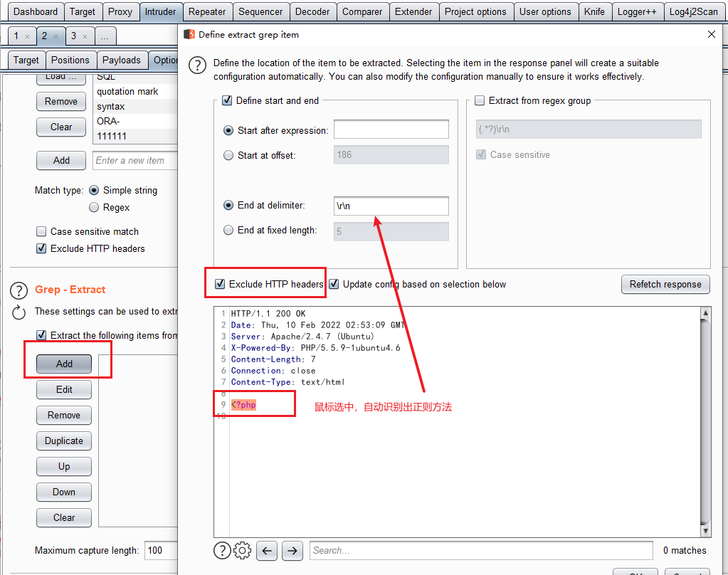Viewport: 728px width, 575px height.
Task: Close Intruder attack tab 3
Action: 85,36
